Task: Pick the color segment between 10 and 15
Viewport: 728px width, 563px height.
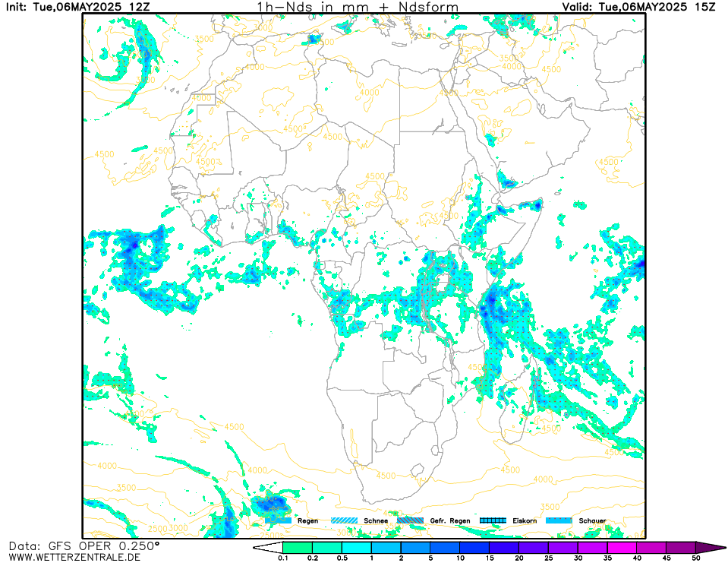Action: (474, 548)
